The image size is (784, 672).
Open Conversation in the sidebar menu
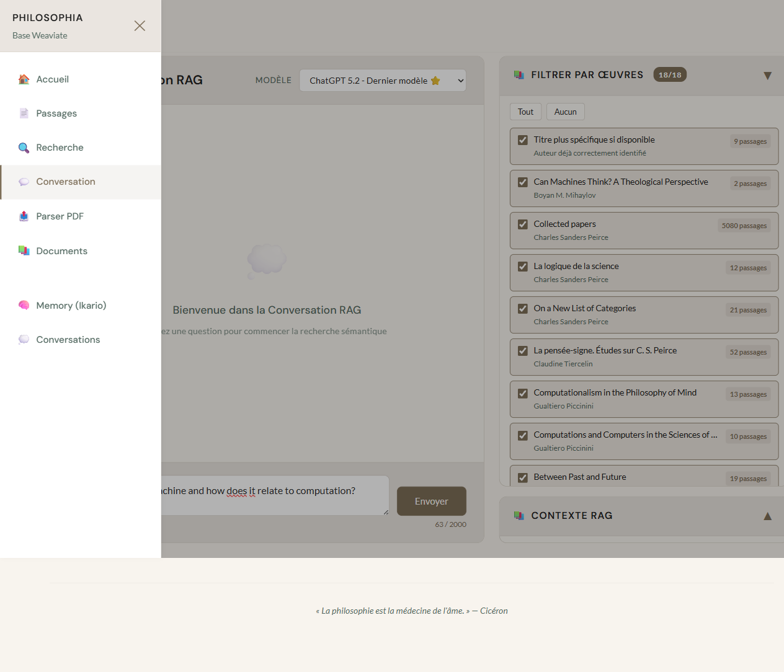(66, 182)
